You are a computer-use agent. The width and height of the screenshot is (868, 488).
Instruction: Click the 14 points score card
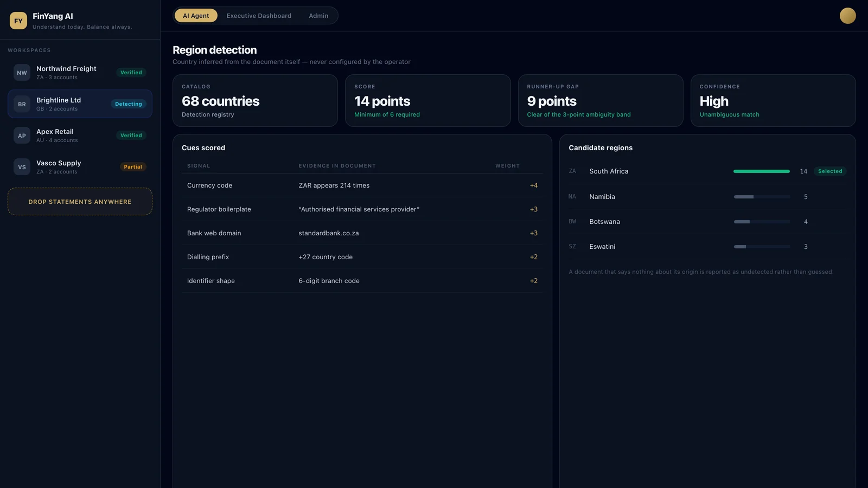(x=427, y=101)
